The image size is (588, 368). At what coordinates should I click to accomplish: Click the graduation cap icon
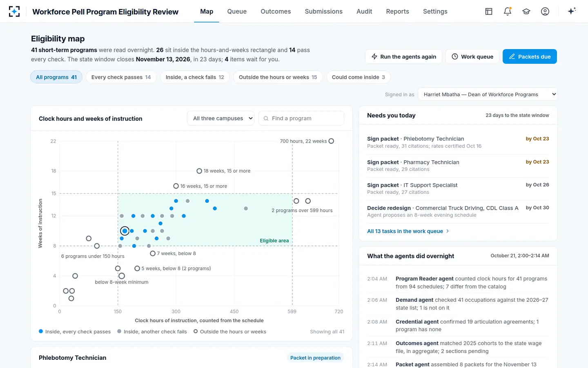526,11
